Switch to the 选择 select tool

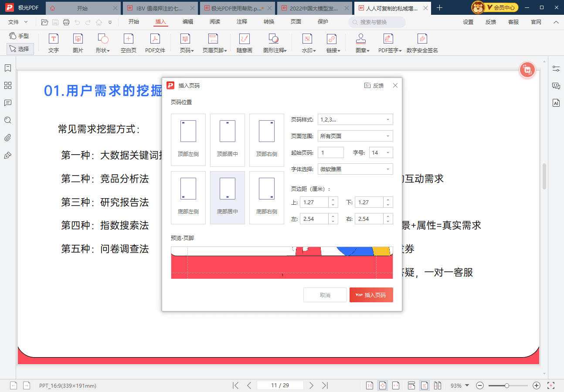[x=20, y=49]
